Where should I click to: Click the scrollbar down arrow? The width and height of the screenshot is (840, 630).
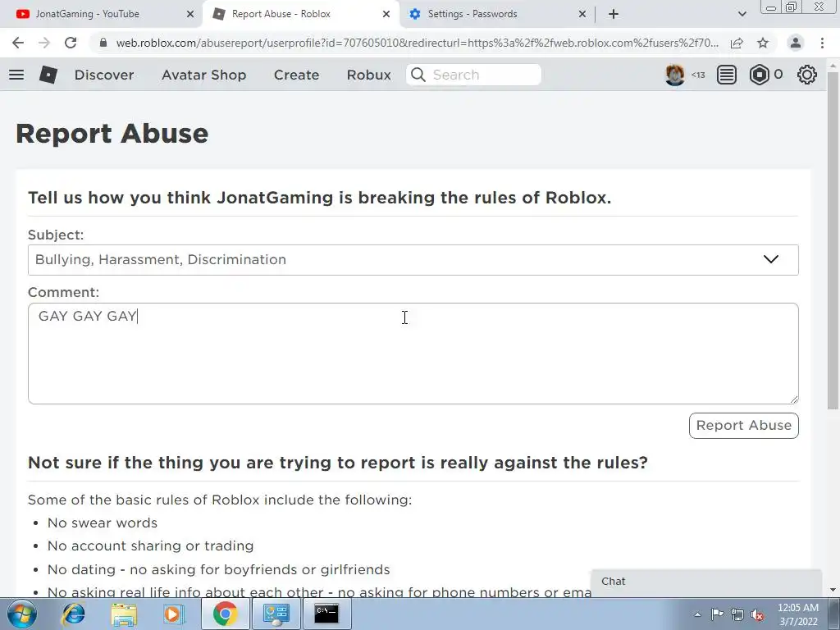(x=833, y=591)
